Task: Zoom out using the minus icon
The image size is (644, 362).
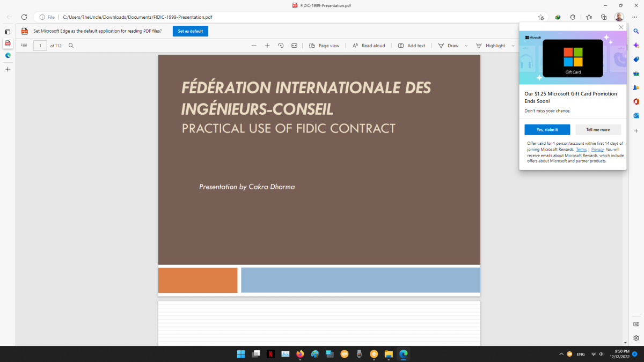Action: [x=254, y=46]
